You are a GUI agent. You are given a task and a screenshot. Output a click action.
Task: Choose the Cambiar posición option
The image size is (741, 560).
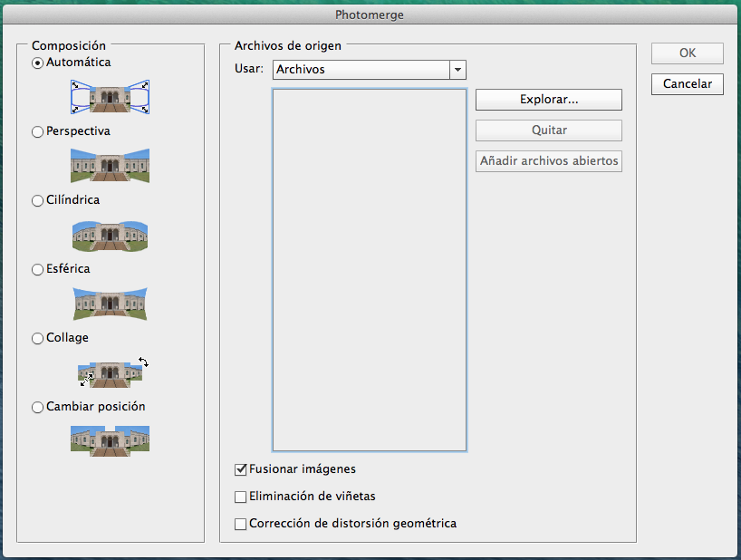37,408
